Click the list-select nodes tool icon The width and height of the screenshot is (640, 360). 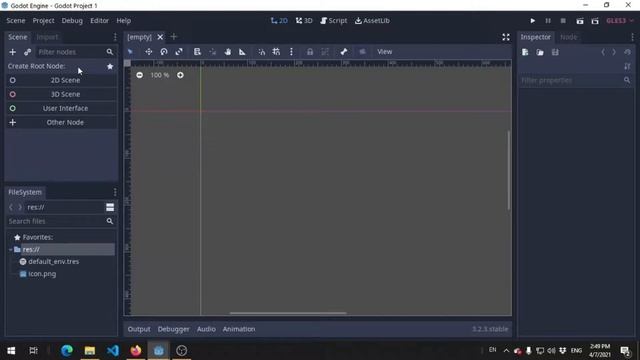197,52
